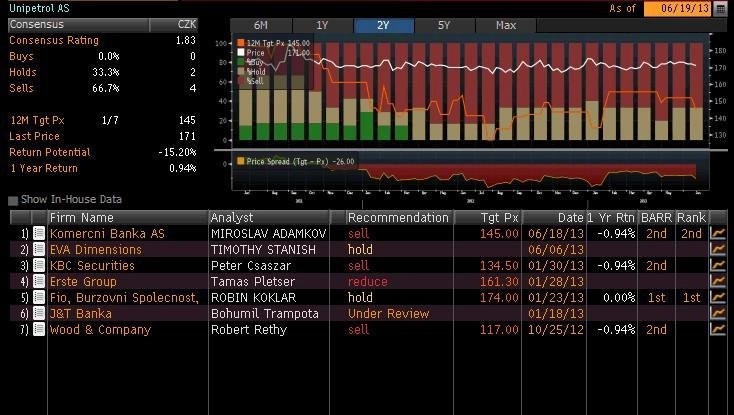
Task: Sort by Rank column header
Action: (x=691, y=218)
